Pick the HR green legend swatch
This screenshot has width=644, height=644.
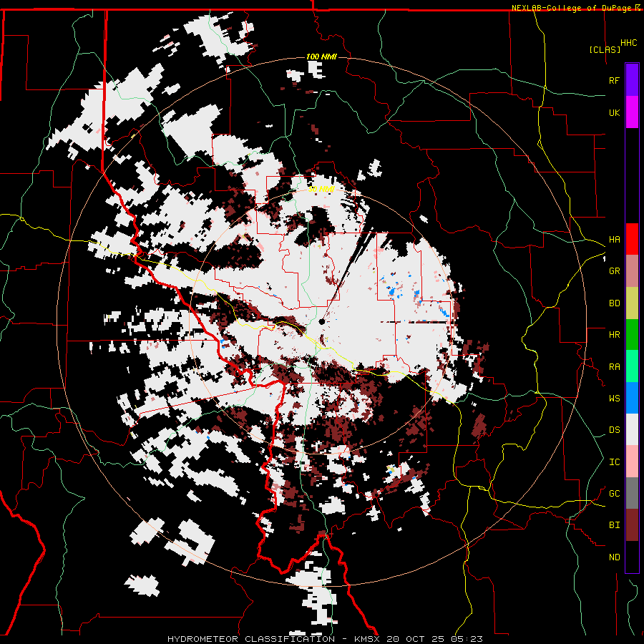click(632, 335)
